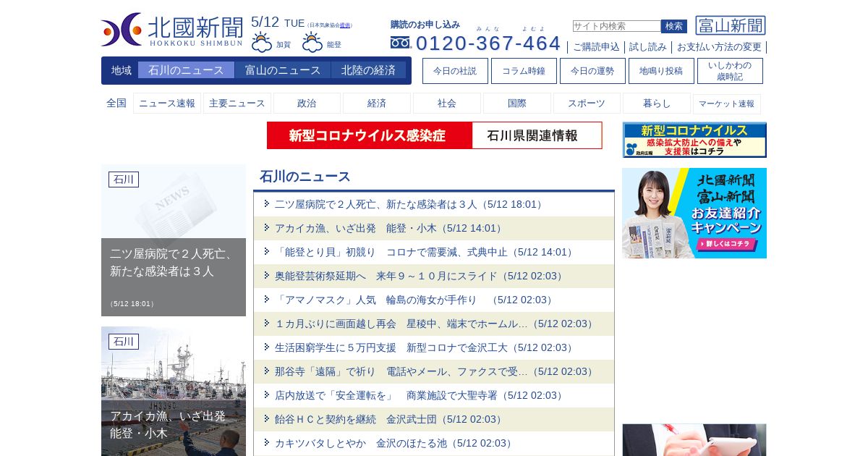Open the いしかわの歳時記 button
The image size is (868, 456).
730,71
